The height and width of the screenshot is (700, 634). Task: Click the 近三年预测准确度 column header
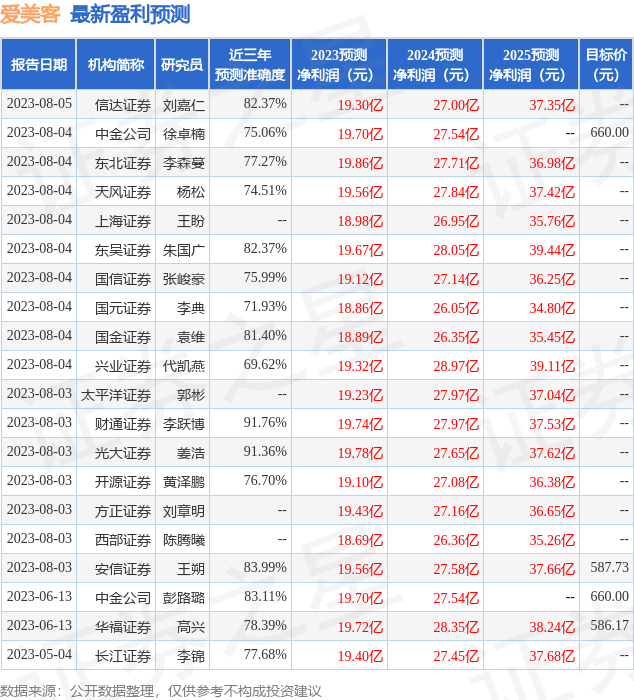pyautogui.click(x=250, y=64)
